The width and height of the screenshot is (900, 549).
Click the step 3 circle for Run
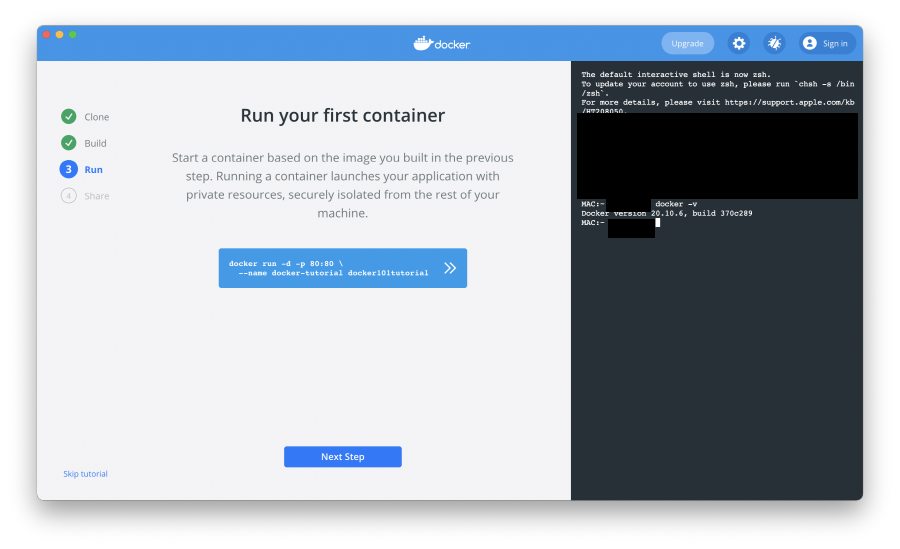pyautogui.click(x=68, y=169)
